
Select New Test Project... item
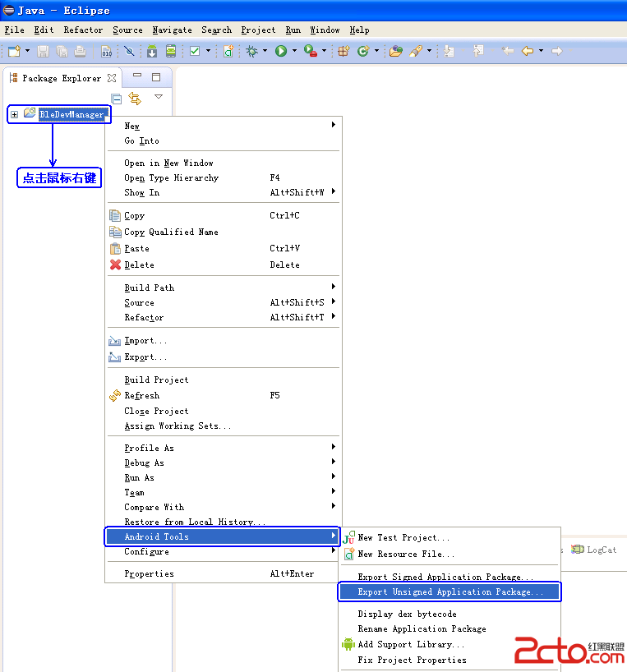pyautogui.click(x=450, y=537)
